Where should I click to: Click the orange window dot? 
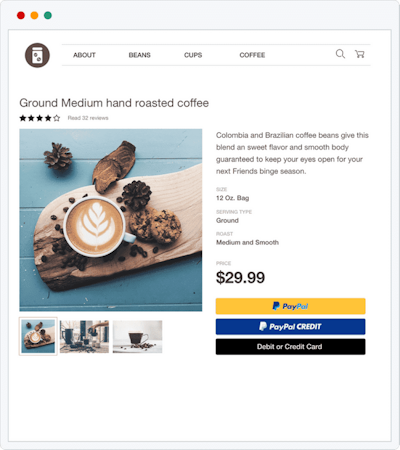tap(34, 15)
